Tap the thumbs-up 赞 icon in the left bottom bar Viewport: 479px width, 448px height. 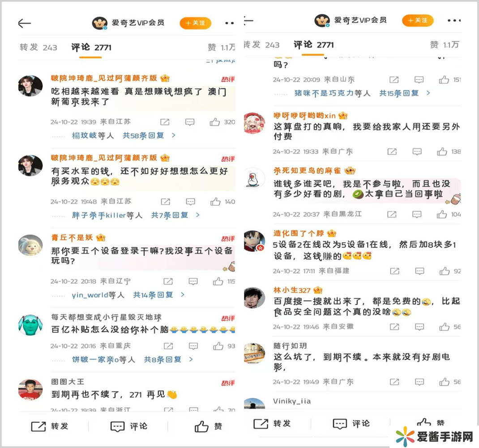201,426
